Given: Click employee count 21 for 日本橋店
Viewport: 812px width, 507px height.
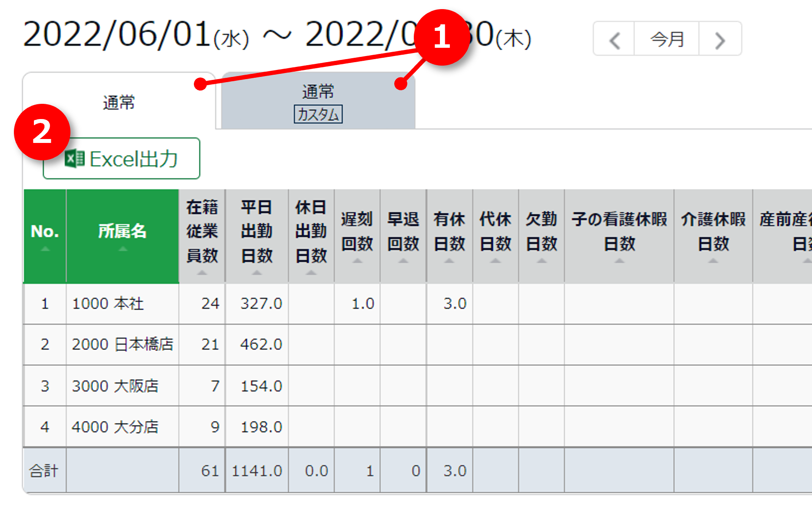Looking at the screenshot, I should pos(210,344).
